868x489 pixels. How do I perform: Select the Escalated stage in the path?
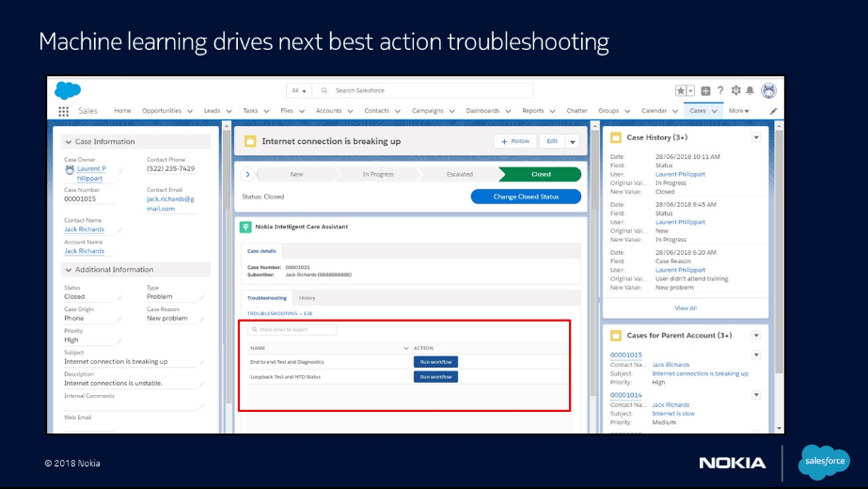[460, 174]
